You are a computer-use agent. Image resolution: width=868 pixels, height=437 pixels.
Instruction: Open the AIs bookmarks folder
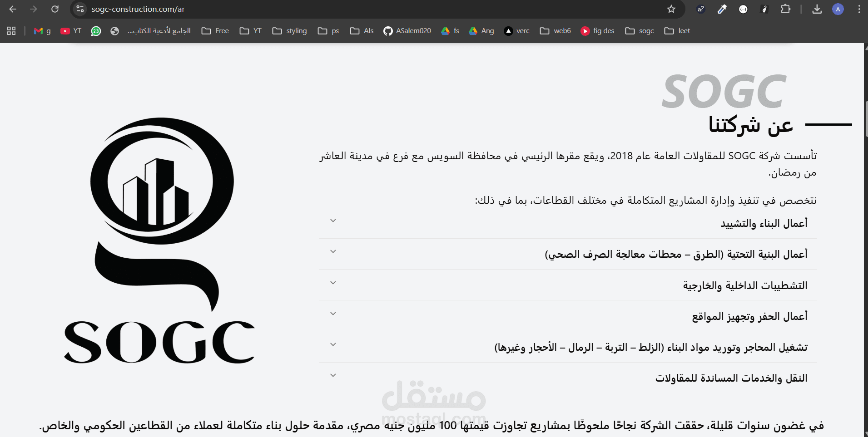(x=362, y=31)
